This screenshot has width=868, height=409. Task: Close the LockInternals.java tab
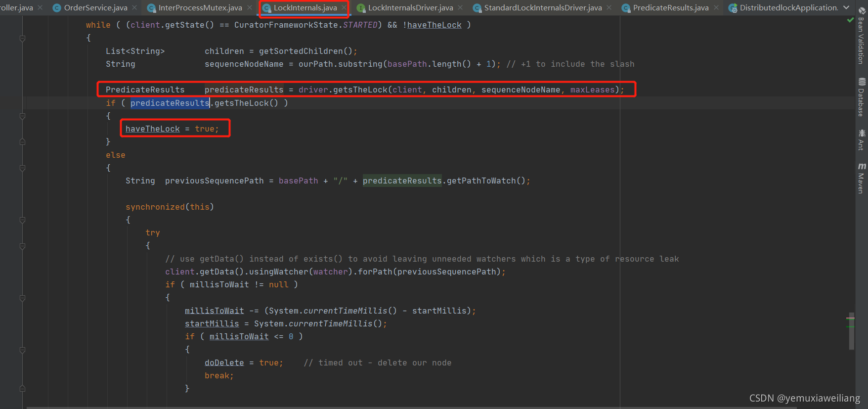pos(344,8)
